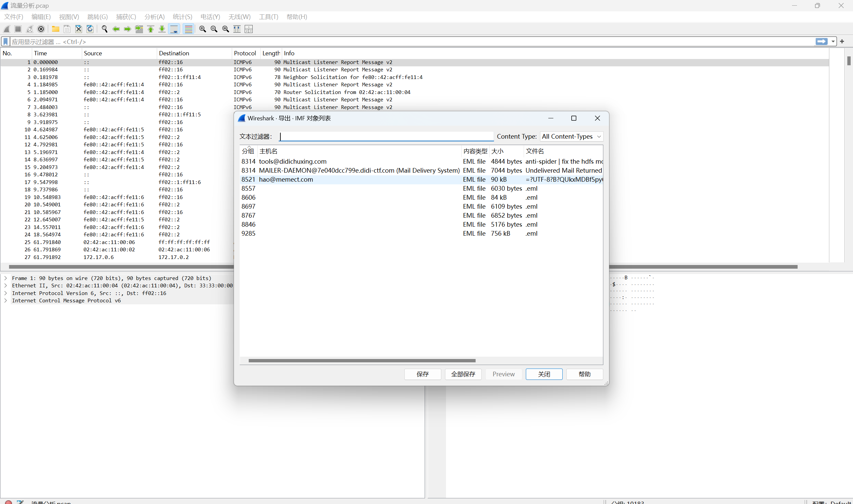Expand Internet Protocol Version 6 row
The height and width of the screenshot is (504, 853).
tap(6, 293)
